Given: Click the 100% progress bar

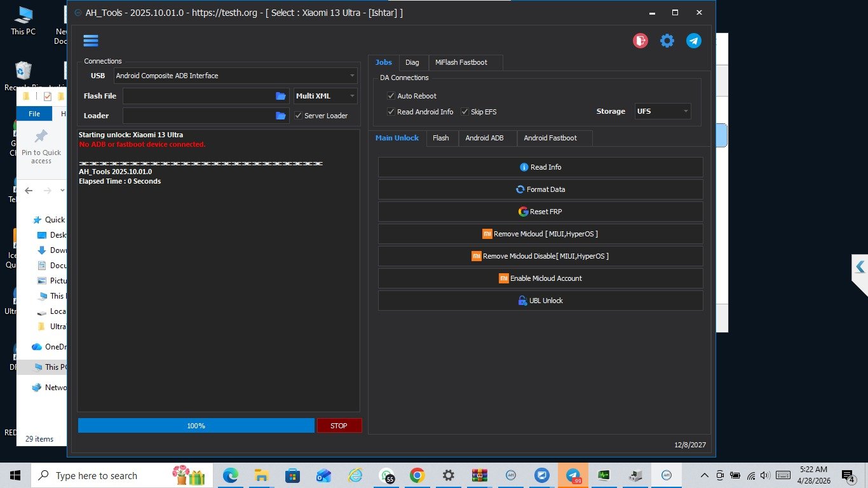Looking at the screenshot, I should [x=196, y=426].
